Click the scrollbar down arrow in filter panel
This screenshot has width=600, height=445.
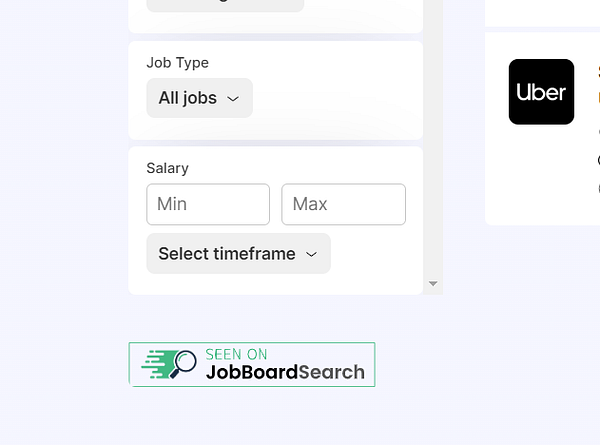433,284
